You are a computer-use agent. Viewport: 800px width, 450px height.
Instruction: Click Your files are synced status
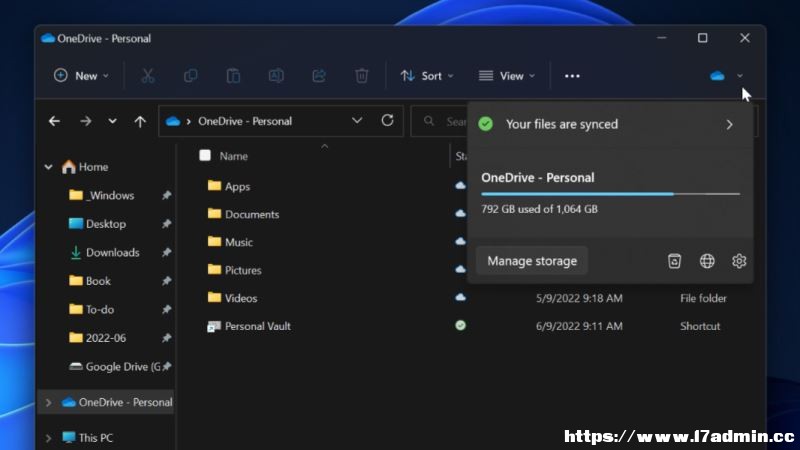(562, 124)
